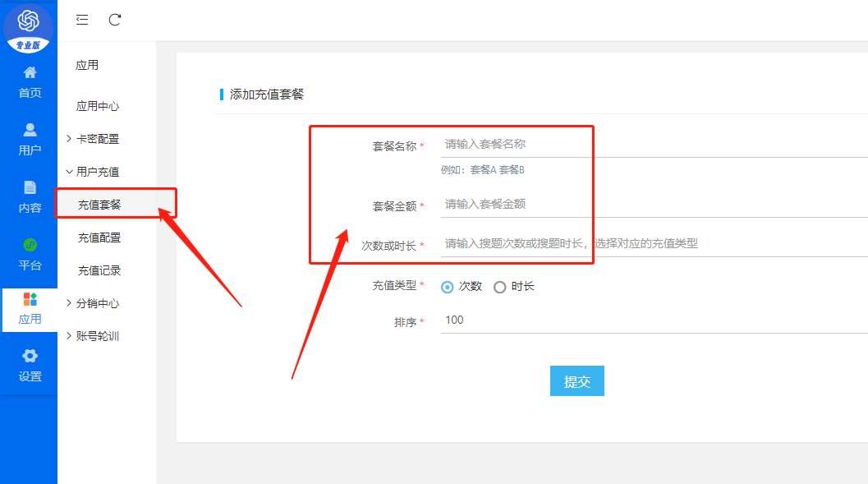The width and height of the screenshot is (868, 484).
Task: Collapse the 用户充值 submenu chevron
Action: tap(69, 172)
